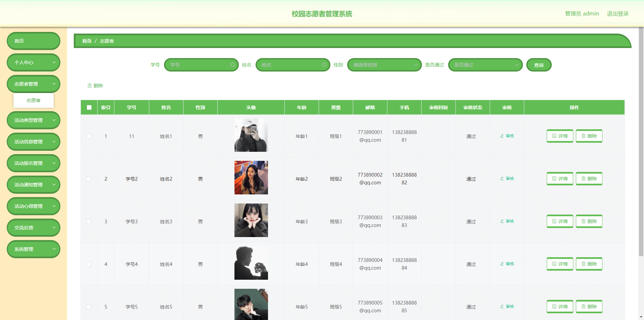This screenshot has height=320, width=644.
Task: Click phone number 13823888881 cell
Action: click(x=404, y=136)
